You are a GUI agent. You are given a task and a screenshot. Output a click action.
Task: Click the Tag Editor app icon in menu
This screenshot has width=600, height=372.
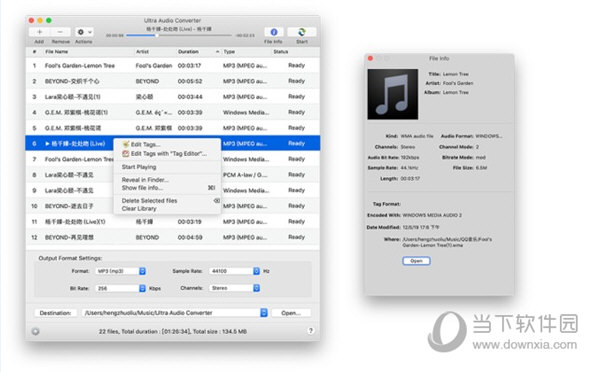pos(126,154)
